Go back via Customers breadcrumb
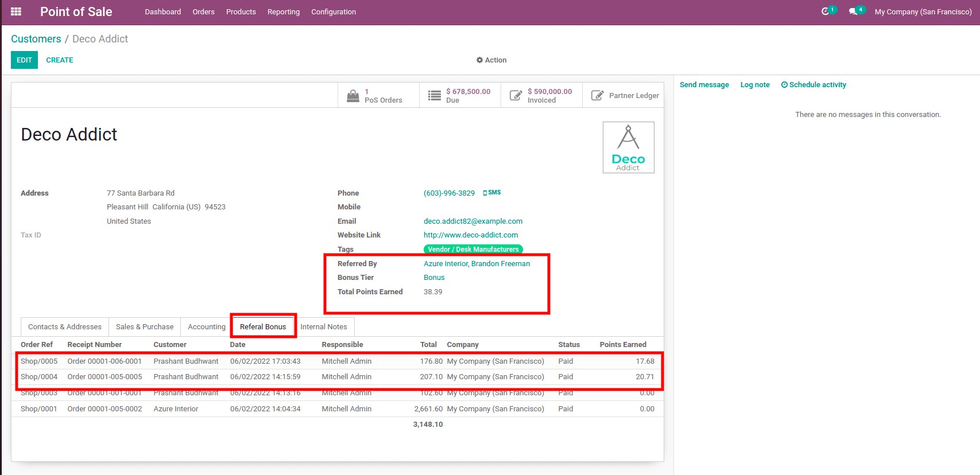This screenshot has width=980, height=475. [x=36, y=39]
